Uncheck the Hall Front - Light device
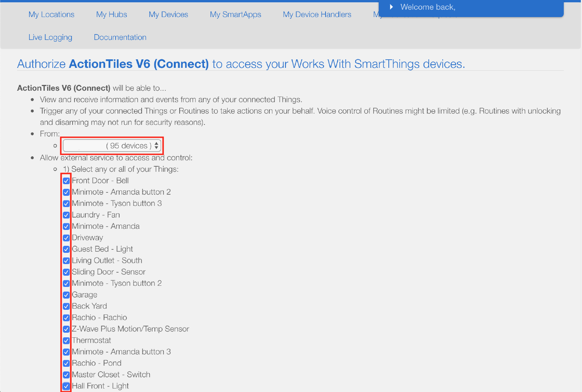The height and width of the screenshot is (392, 582). tap(66, 386)
